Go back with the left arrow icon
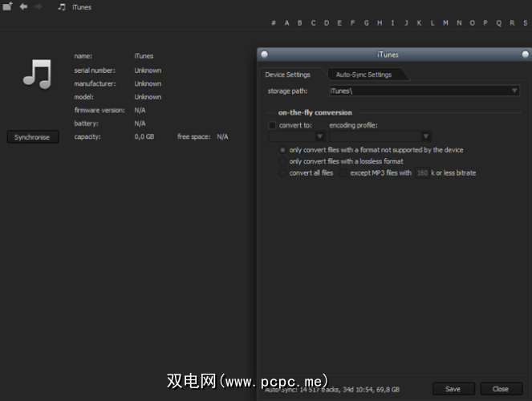 [23, 6]
